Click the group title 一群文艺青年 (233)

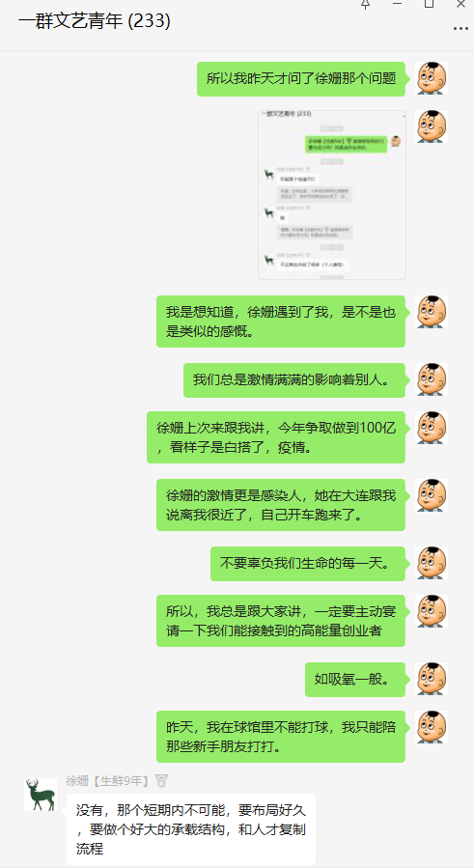tap(95, 21)
